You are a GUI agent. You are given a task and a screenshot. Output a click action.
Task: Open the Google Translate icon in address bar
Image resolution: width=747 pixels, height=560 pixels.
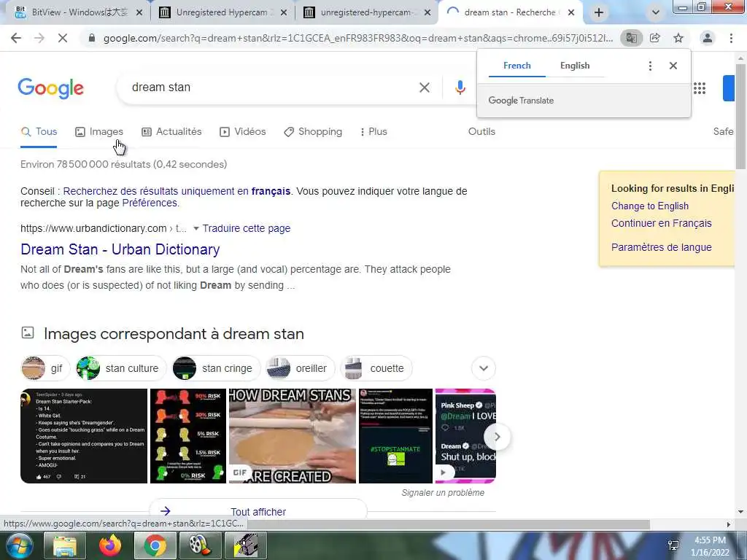pos(631,38)
